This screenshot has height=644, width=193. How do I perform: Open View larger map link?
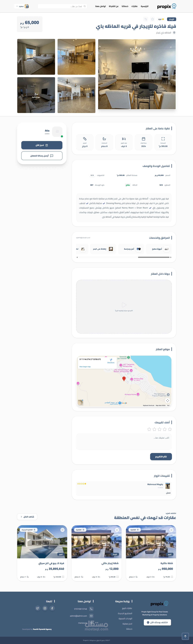click(85, 367)
